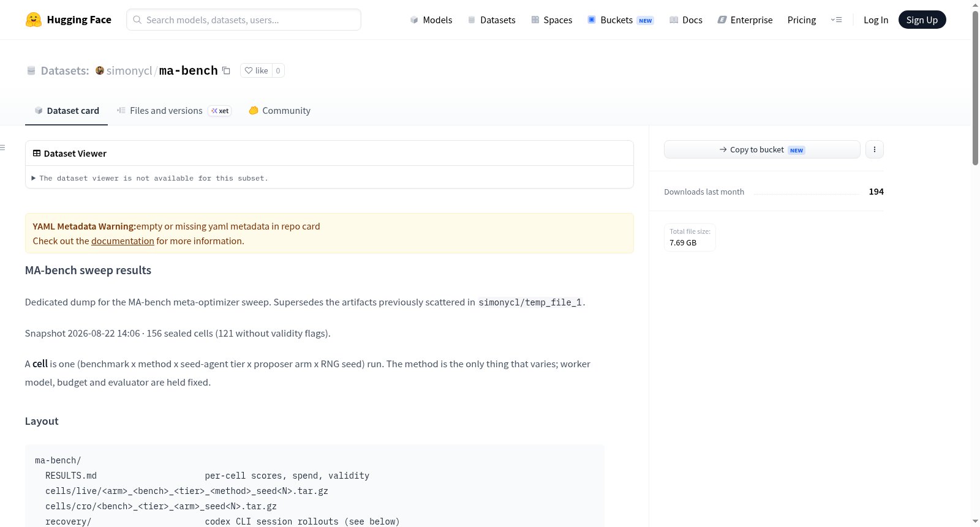This screenshot has width=980, height=527.
Task: Open Buckets from the navigation bar
Action: [x=620, y=20]
